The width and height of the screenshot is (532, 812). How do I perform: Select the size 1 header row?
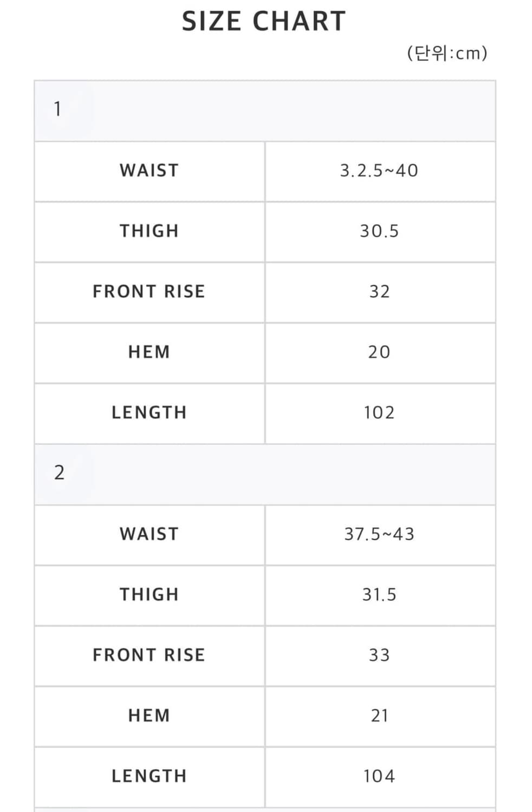[x=265, y=112]
